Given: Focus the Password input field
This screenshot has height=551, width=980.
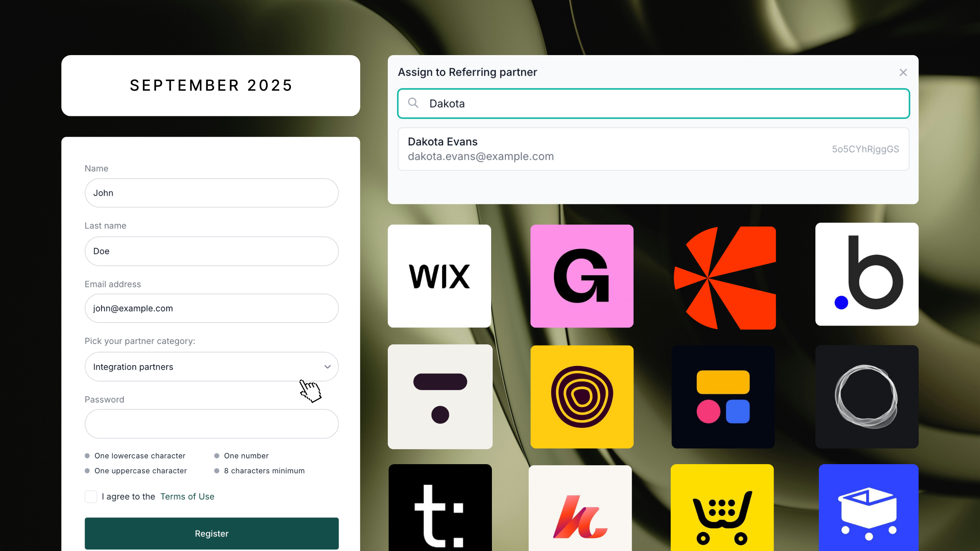Looking at the screenshot, I should 211,424.
